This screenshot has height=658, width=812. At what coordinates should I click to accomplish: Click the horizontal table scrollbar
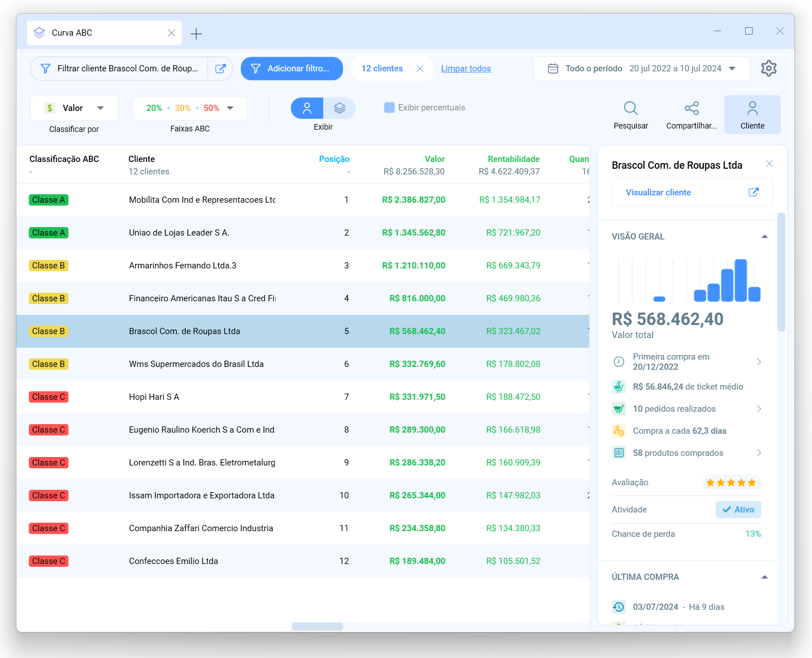click(x=317, y=626)
